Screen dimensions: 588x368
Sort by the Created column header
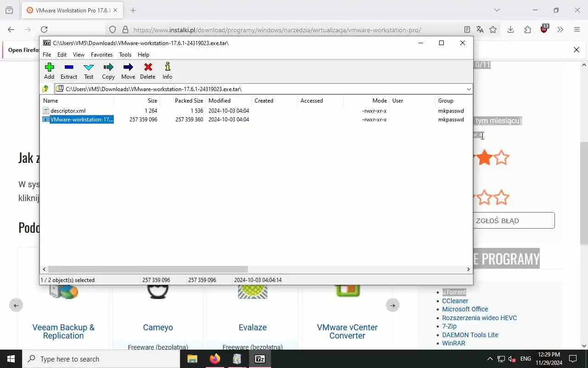pos(275,101)
